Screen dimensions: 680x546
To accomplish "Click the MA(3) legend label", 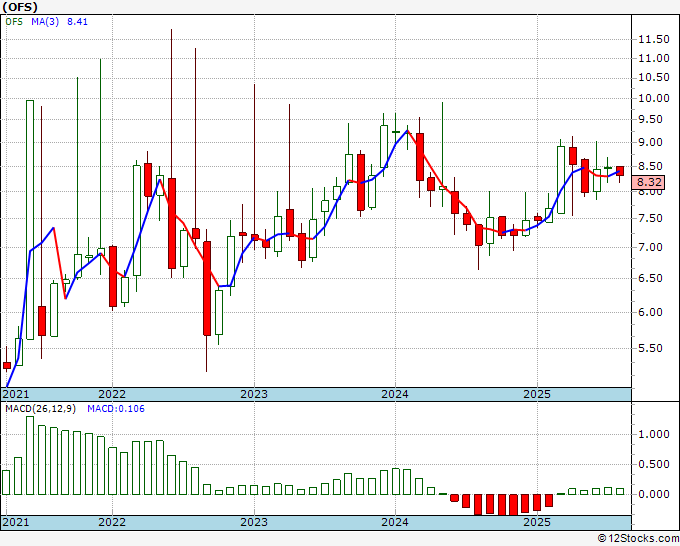I will (x=45, y=22).
